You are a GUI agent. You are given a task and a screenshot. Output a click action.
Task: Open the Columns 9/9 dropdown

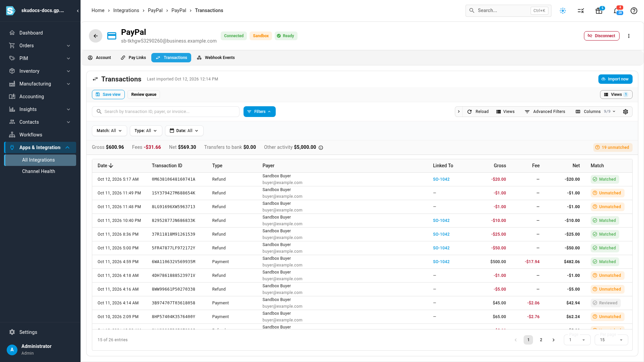click(596, 112)
